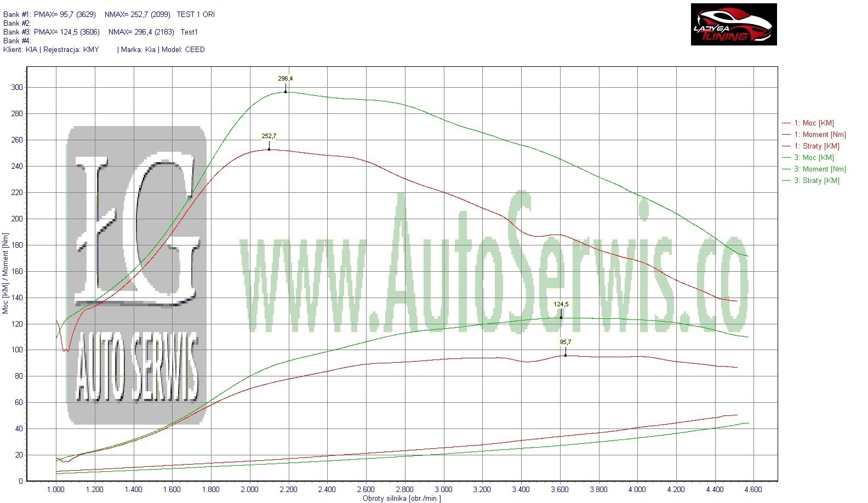The width and height of the screenshot is (868, 503).
Task: Click the 2.000 tick on the RPM axis
Action: [249, 489]
